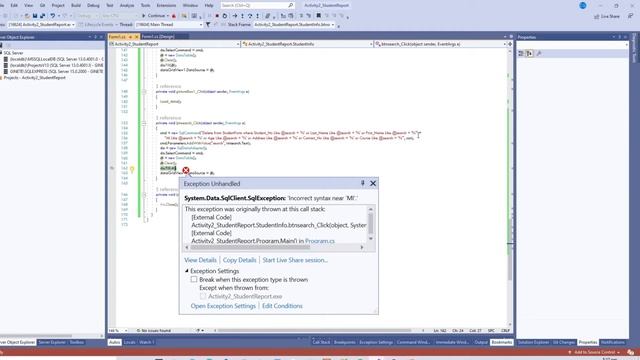Switch to the Solution Explorer tab
The height and width of the screenshot is (360, 640).
tap(533, 342)
